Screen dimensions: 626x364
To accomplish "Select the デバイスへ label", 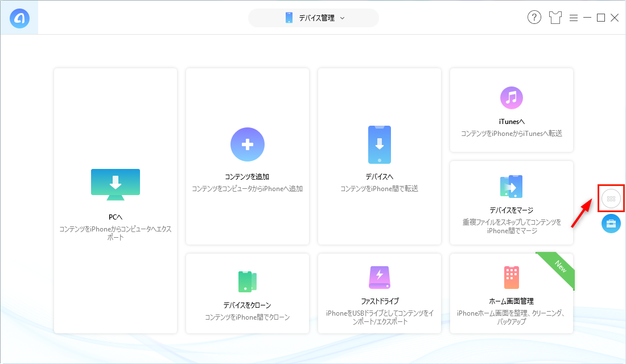I will tap(379, 177).
